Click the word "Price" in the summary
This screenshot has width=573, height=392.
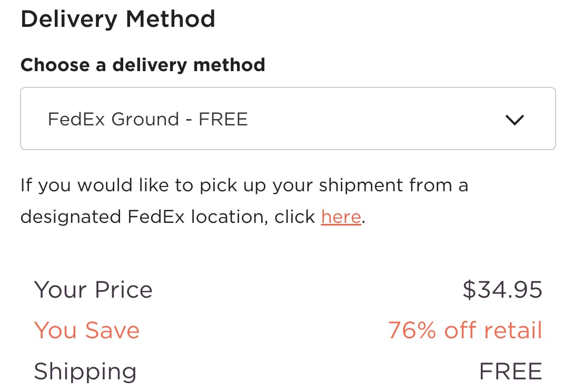pyautogui.click(x=124, y=290)
